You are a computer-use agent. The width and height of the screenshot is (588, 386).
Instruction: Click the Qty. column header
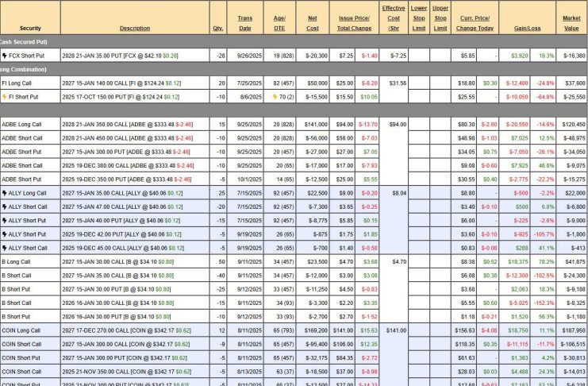point(218,28)
